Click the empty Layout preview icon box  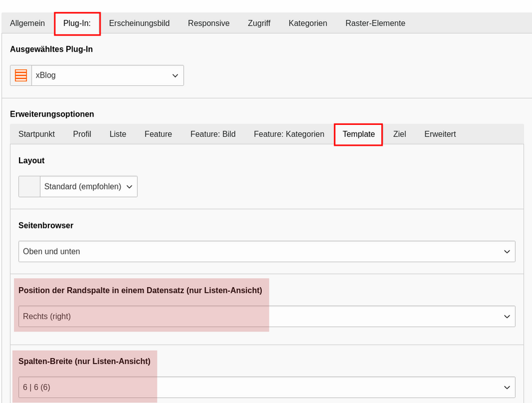pos(29,186)
